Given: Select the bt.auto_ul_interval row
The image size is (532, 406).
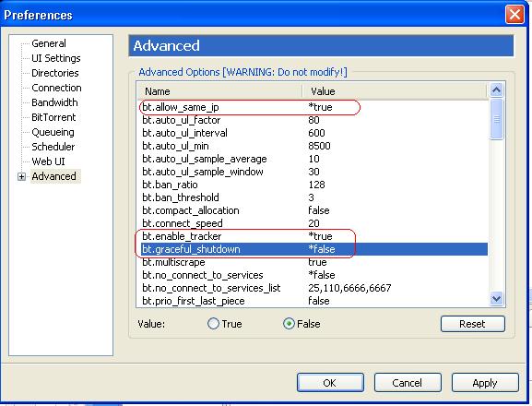Looking at the screenshot, I should [314, 133].
